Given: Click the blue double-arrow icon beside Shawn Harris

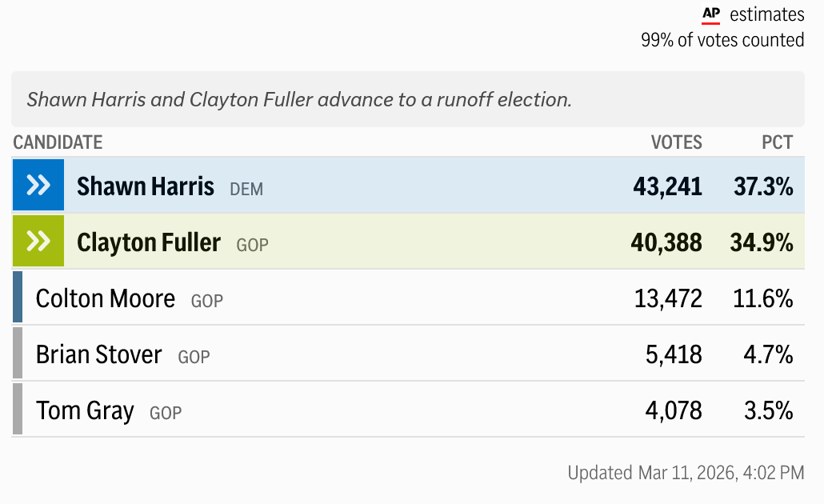Looking at the screenshot, I should click(x=38, y=186).
